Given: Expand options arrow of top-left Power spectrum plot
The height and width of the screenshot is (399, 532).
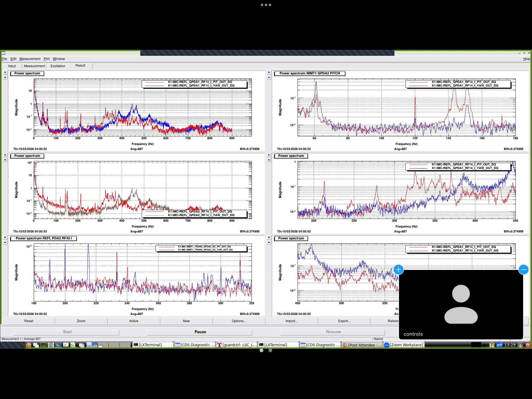Looking at the screenshot, I should (5, 72).
